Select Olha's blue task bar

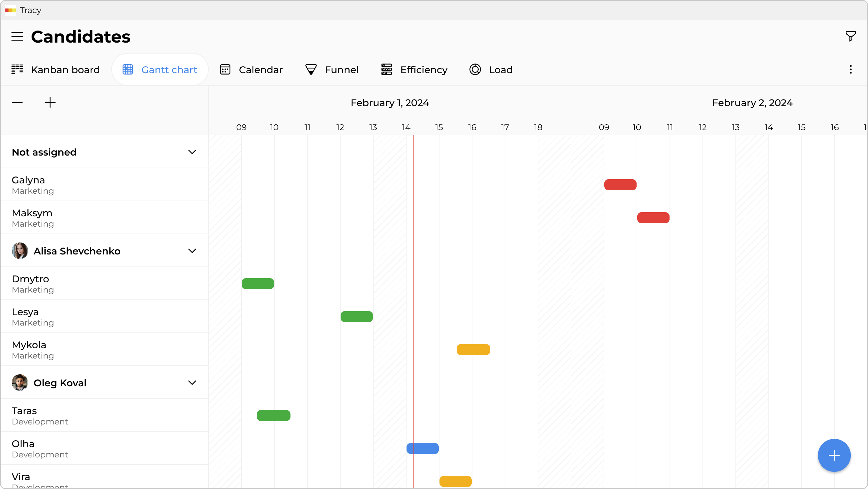coord(422,448)
